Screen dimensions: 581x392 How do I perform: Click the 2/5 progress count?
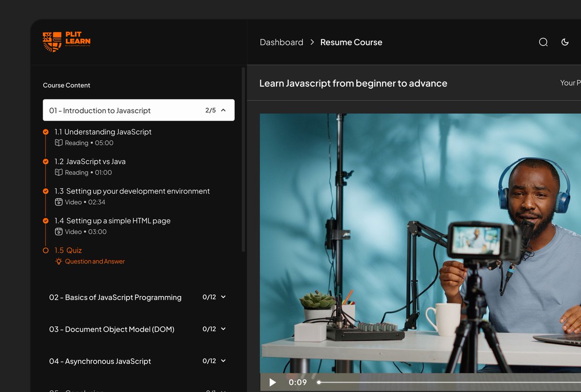click(x=211, y=110)
